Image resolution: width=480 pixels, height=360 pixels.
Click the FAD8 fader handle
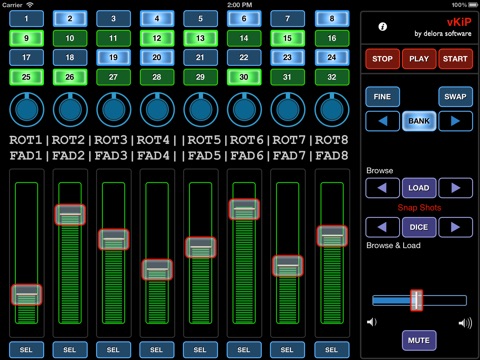[x=332, y=236]
